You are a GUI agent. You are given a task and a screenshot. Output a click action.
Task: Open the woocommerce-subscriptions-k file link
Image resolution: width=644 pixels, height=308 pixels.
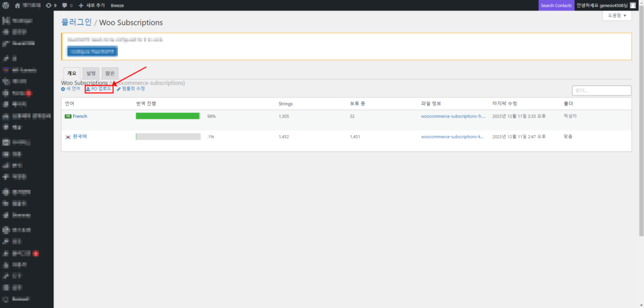coord(453,137)
